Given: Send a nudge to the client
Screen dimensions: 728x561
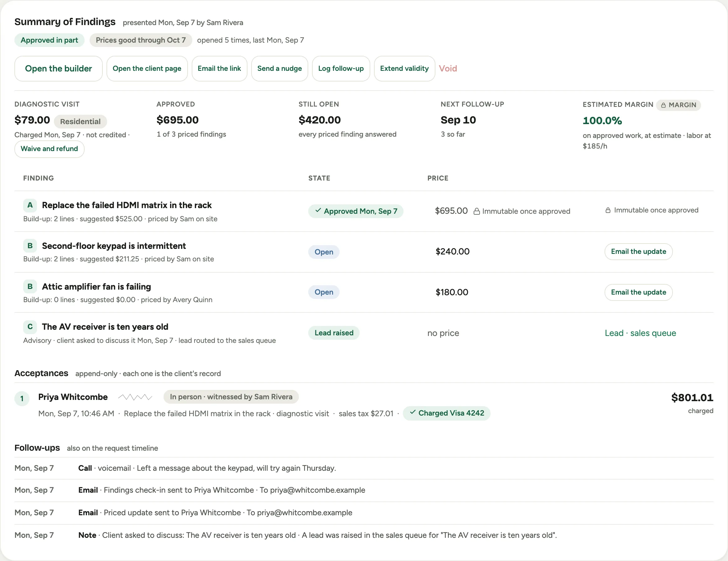Looking at the screenshot, I should click(x=279, y=68).
